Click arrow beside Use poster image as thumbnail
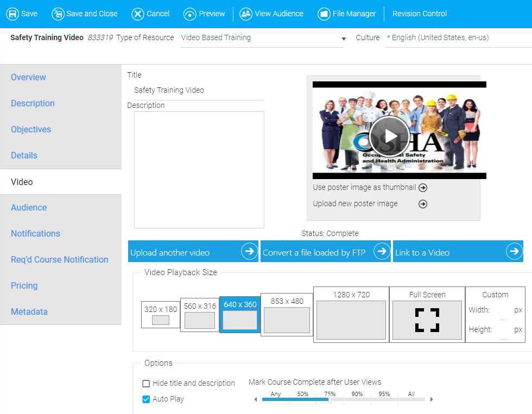This screenshot has width=532, height=414. point(423,188)
